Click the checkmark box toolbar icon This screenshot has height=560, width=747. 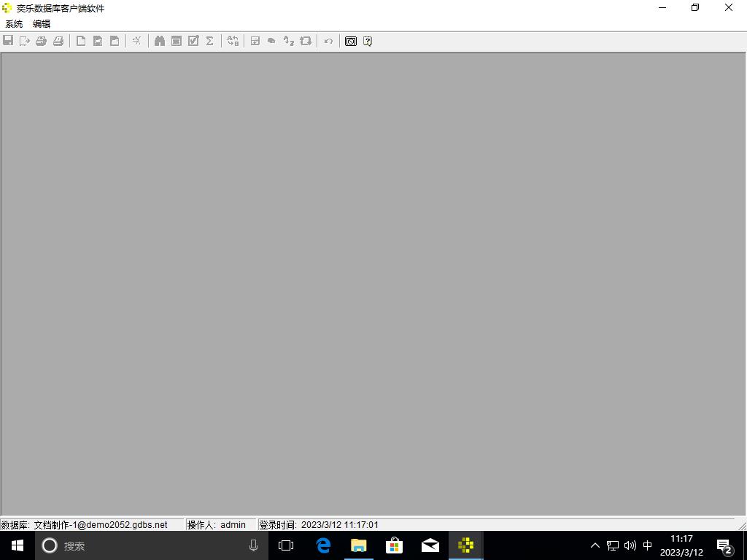coord(193,41)
